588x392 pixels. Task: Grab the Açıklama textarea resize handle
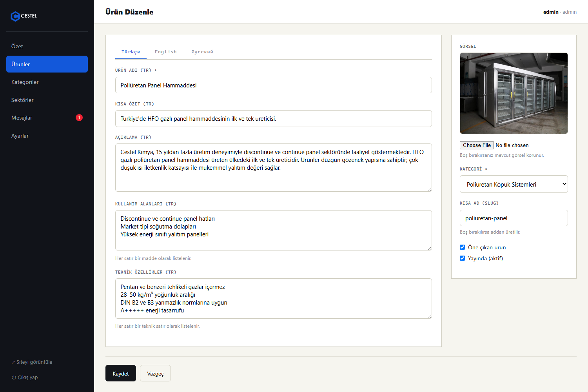pos(430,189)
